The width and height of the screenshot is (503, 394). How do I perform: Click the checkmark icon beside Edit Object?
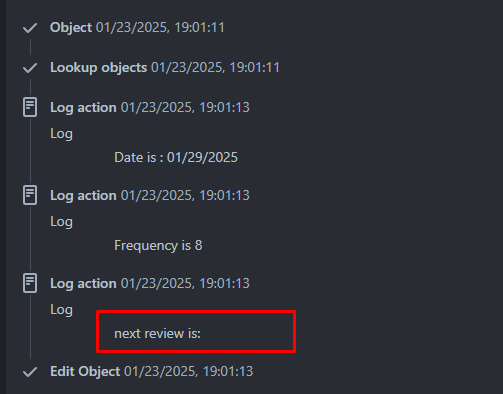point(30,372)
